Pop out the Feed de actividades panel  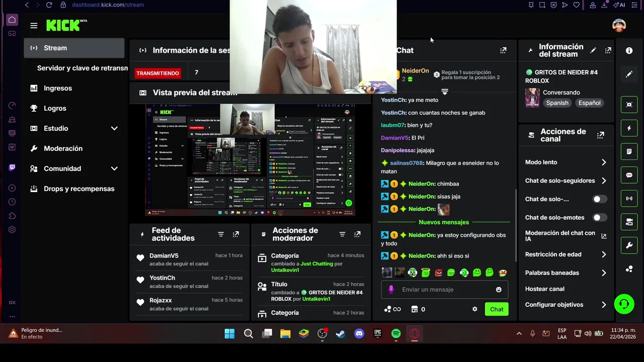tap(235, 234)
